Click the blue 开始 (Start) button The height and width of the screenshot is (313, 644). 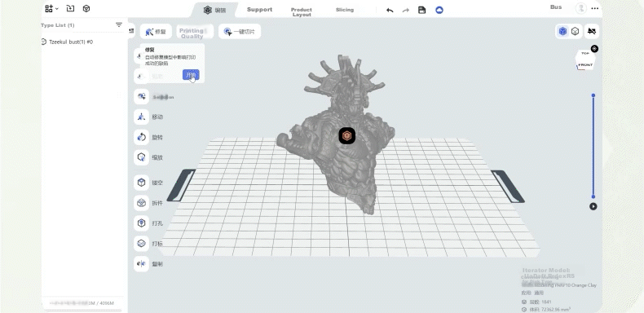click(191, 75)
